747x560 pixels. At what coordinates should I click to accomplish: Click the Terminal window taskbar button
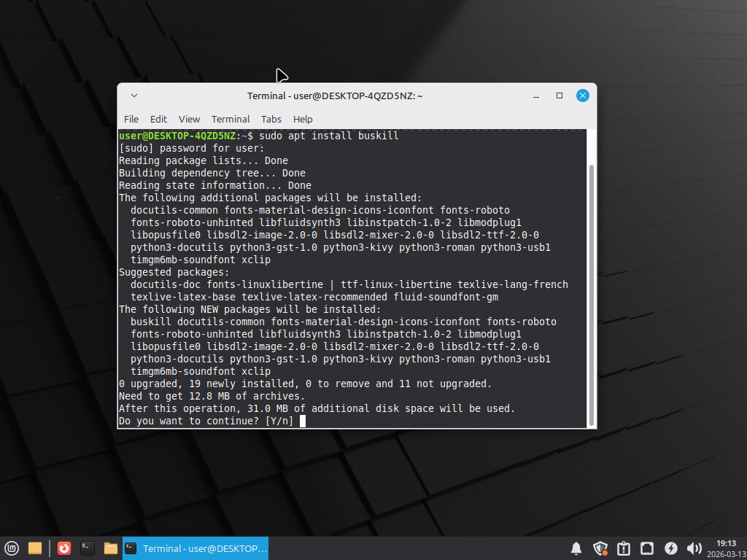pyautogui.click(x=196, y=548)
